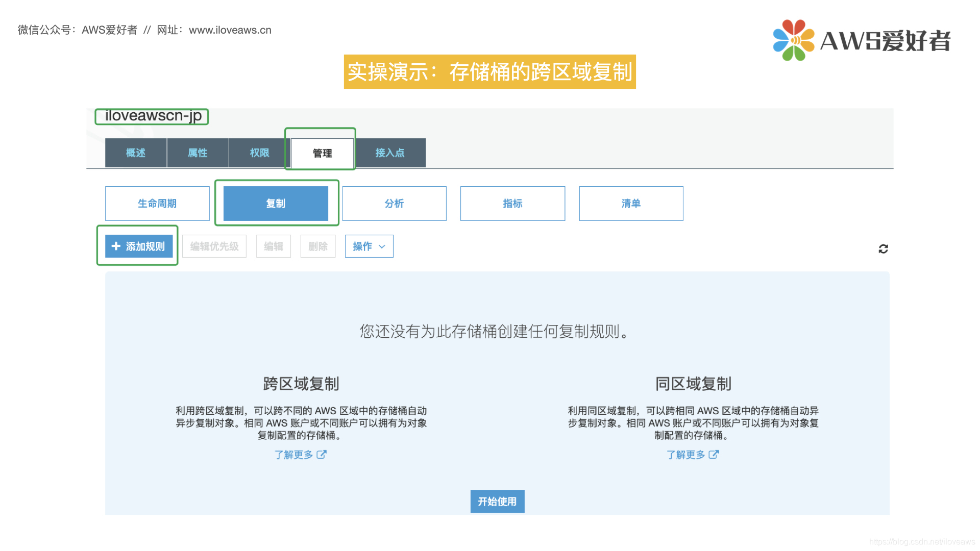Viewport: 980px width, 551px height.
Task: Click the external link icon beside 同区域复制 了解更多
Action: (714, 454)
